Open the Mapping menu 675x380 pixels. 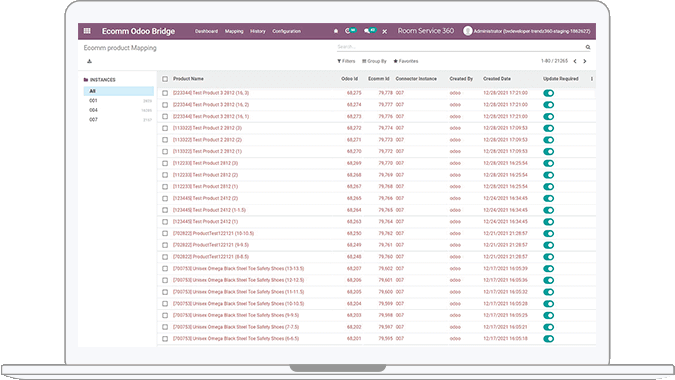point(234,31)
